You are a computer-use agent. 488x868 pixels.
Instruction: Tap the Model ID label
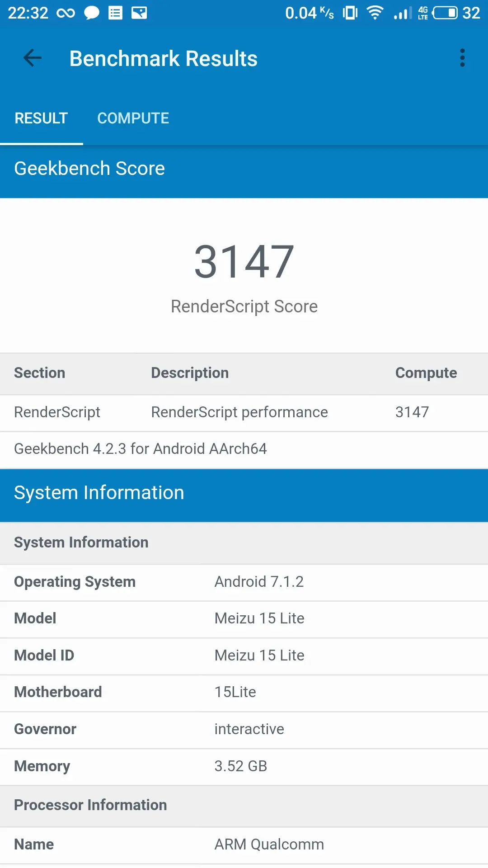click(44, 656)
